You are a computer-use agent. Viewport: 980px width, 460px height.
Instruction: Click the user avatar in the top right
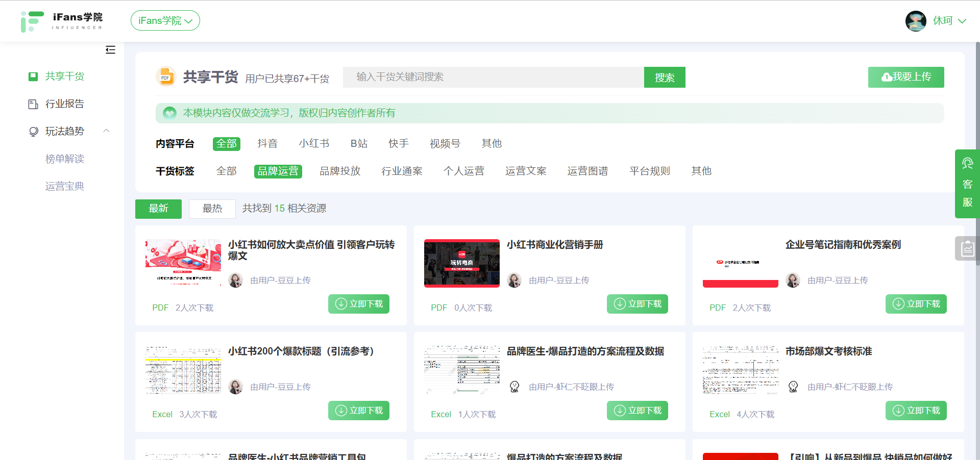pyautogui.click(x=916, y=21)
